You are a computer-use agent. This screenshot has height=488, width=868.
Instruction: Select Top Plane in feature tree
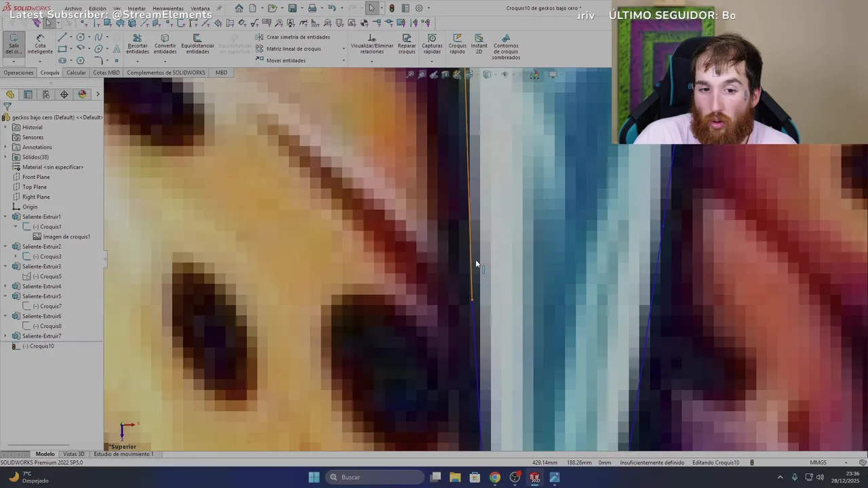pyautogui.click(x=29, y=187)
